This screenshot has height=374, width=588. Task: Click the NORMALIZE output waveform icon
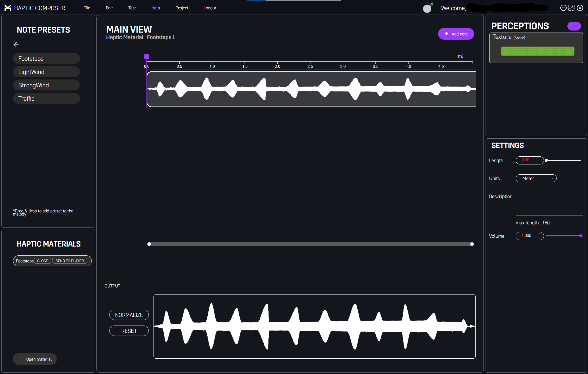129,315
